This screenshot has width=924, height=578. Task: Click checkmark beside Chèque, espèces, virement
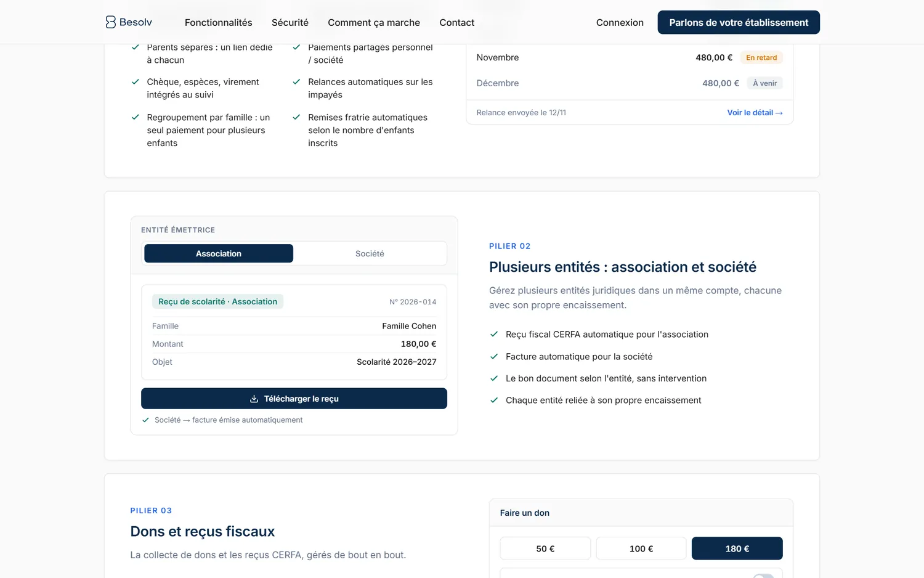pyautogui.click(x=136, y=82)
